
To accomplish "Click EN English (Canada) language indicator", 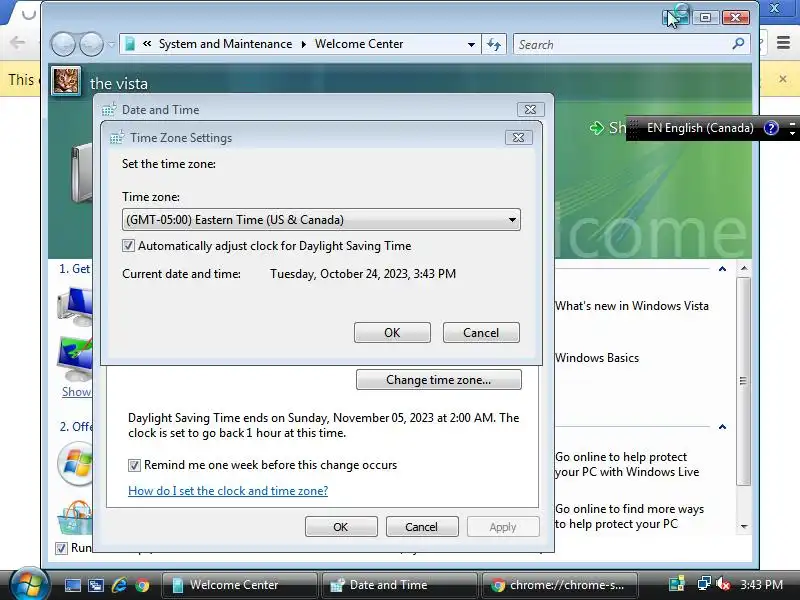I will (x=700, y=128).
